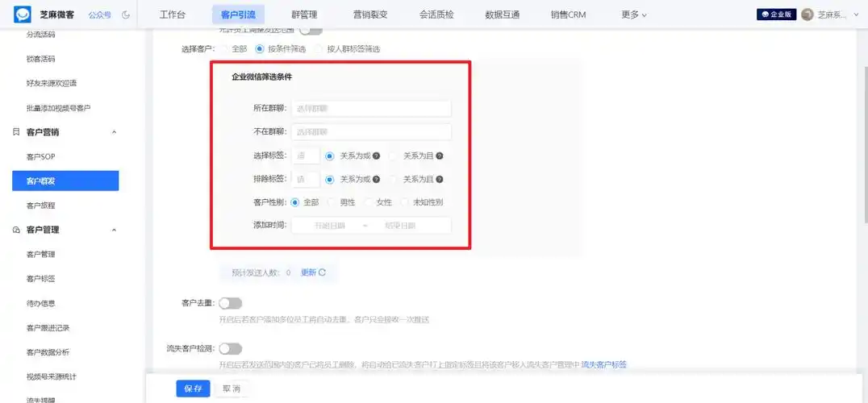The image size is (868, 403).
Task: Toggle the switch above 选择客户 row
Action: pos(311,30)
